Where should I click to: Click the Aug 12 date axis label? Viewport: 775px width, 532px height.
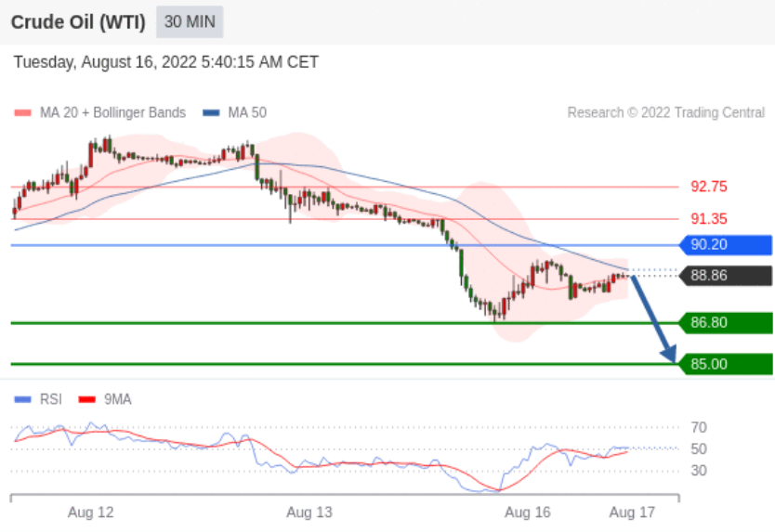(90, 513)
